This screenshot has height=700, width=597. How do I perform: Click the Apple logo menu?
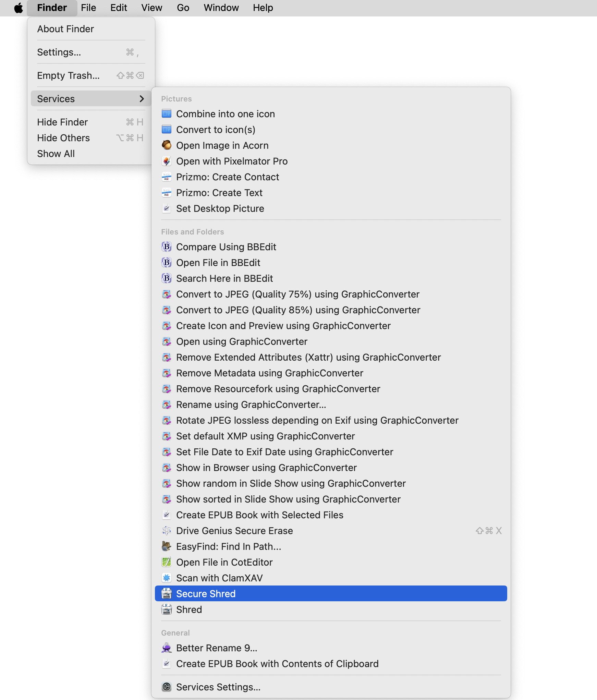(x=19, y=8)
